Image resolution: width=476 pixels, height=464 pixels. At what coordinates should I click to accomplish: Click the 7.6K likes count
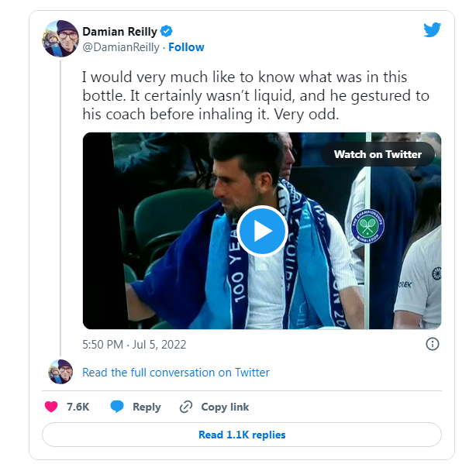pos(78,407)
